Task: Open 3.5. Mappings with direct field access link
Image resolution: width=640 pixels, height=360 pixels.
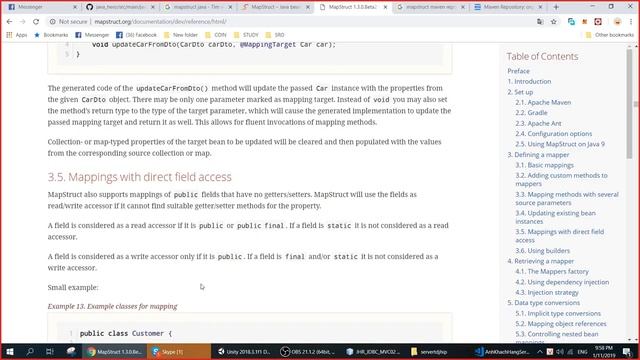Action: point(559,236)
